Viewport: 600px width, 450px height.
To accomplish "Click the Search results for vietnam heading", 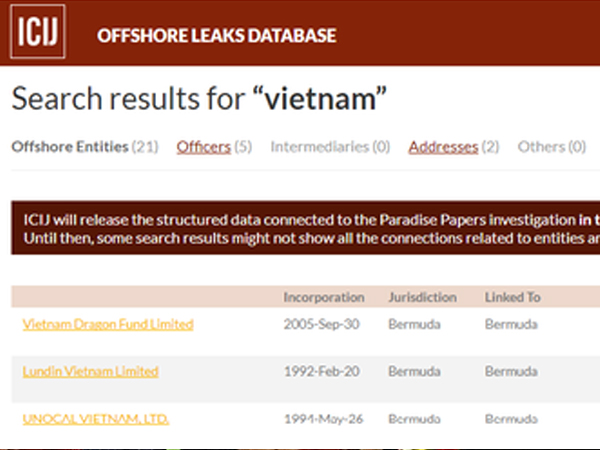I will point(199,98).
